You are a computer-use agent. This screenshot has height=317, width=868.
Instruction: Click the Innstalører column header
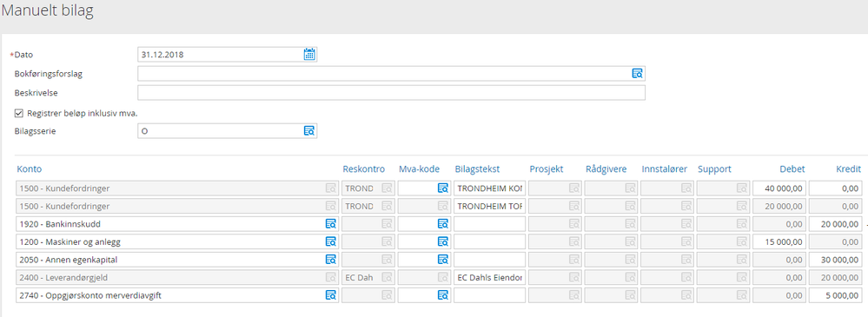click(665, 168)
